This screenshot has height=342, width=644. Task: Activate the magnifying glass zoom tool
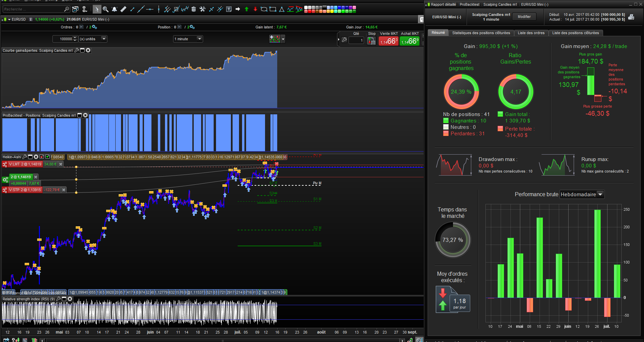[105, 9]
